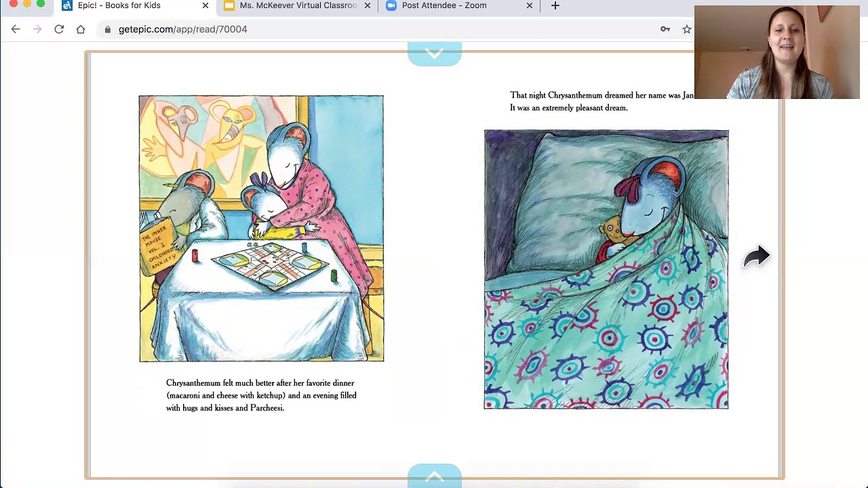Click the red macOS close window button
The width and height of the screenshot is (868, 488).
[14, 3]
